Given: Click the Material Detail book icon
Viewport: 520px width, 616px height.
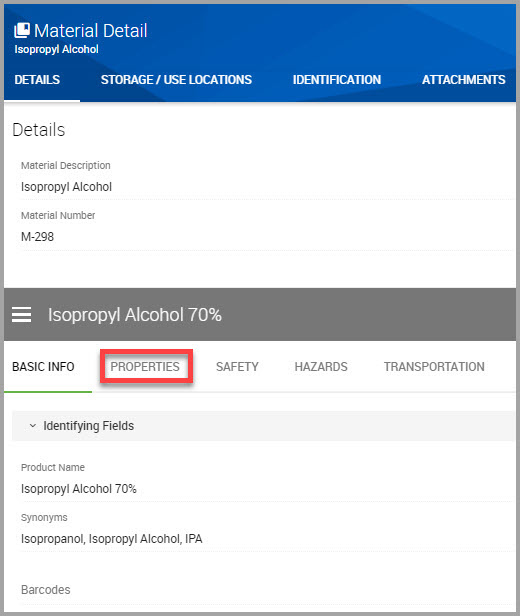Looking at the screenshot, I should tap(22, 30).
